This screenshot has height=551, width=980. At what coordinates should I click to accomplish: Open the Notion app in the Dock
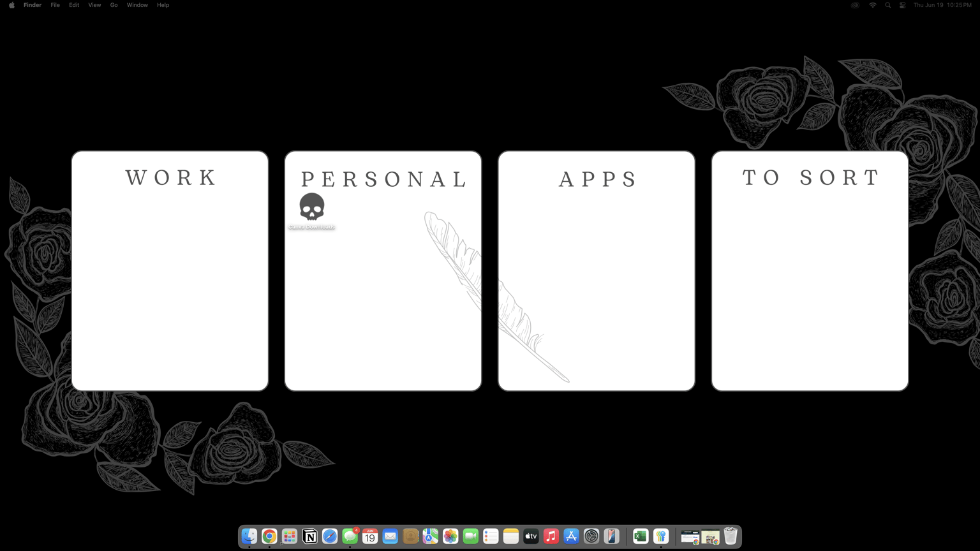(310, 536)
